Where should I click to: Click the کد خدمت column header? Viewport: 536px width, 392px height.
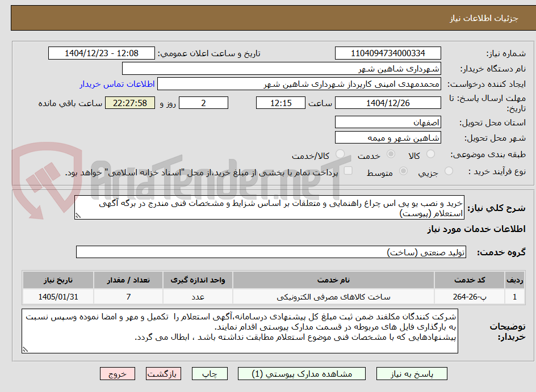pyautogui.click(x=470, y=280)
